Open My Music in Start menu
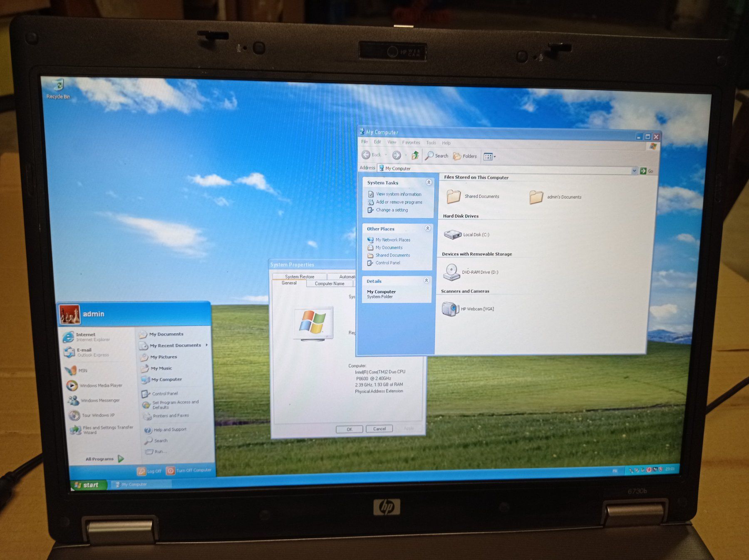Viewport: 749px width, 560px height. click(156, 368)
